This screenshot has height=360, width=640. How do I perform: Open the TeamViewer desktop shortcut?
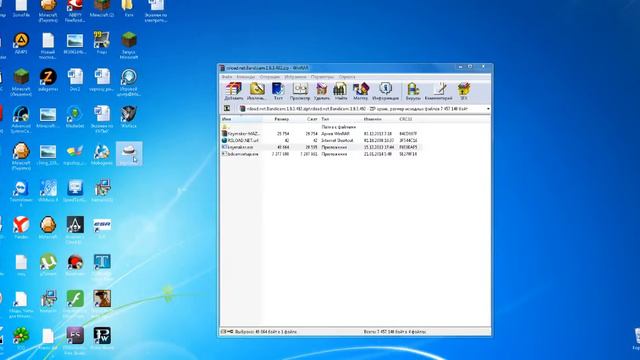20,193
